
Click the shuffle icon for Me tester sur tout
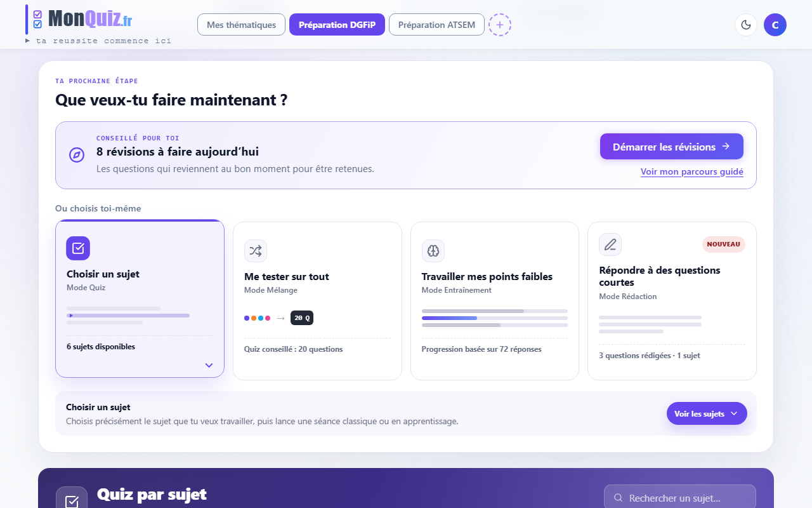click(256, 251)
